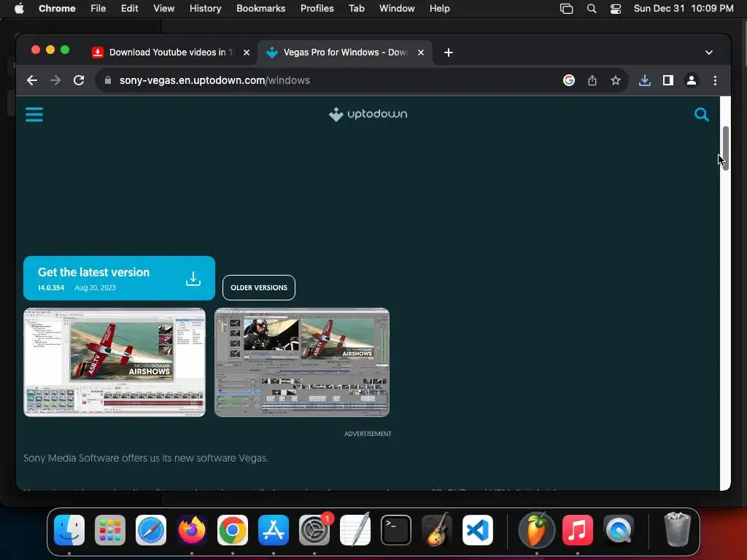Open Finder from the Dock
This screenshot has height=560, width=747.
69,530
